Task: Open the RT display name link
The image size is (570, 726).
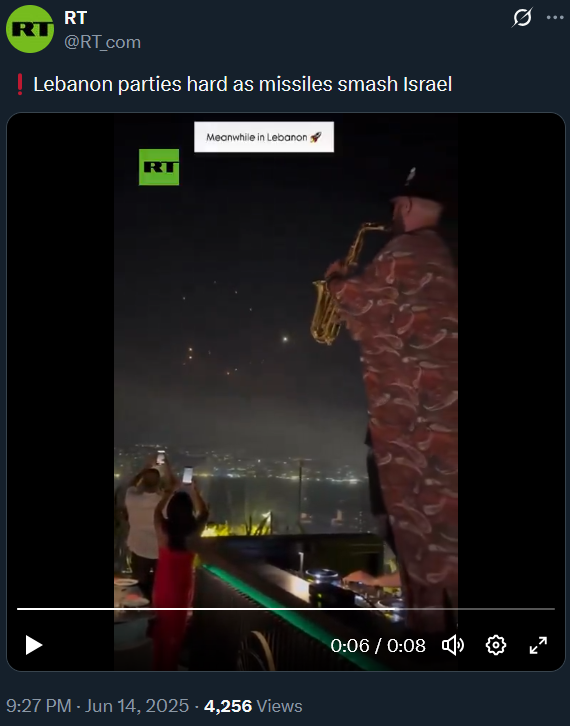Action: 75,18
